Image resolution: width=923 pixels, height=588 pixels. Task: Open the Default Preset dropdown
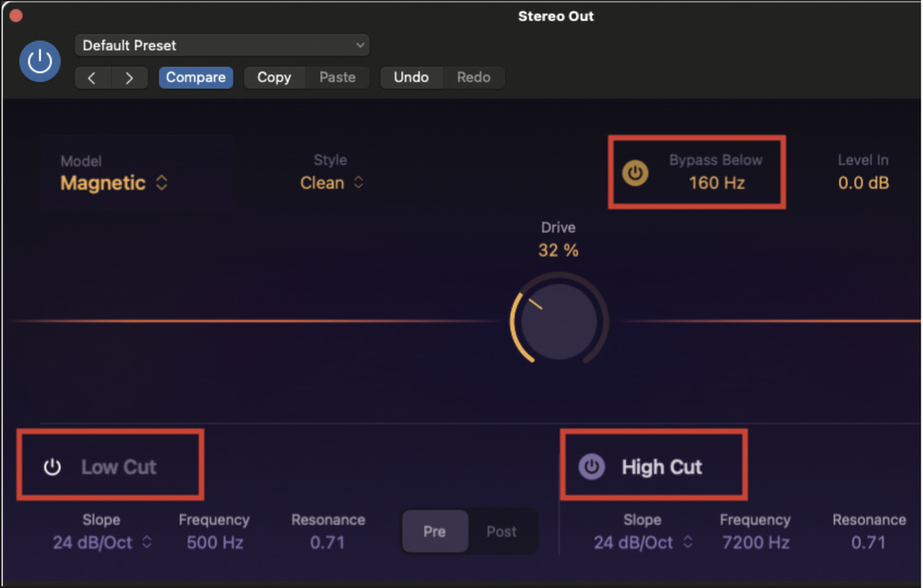click(x=222, y=45)
